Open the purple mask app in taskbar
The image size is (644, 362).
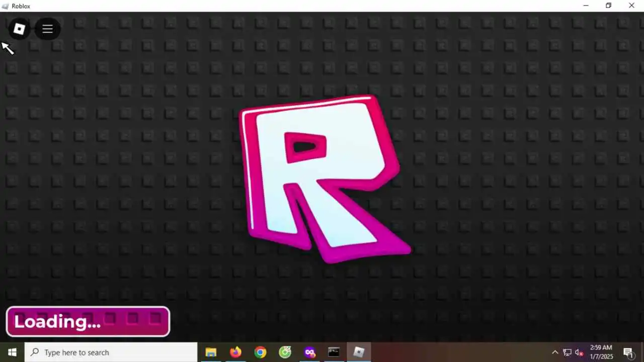(x=309, y=352)
